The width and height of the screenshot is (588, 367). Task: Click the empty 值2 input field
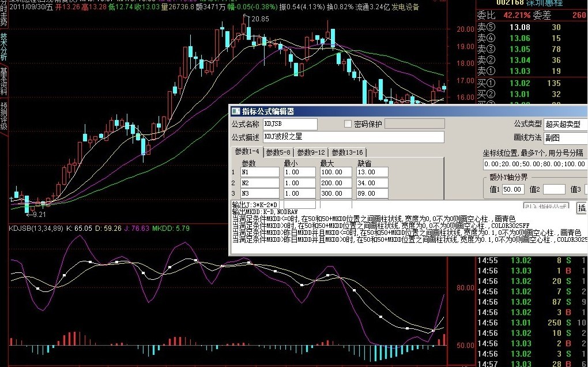pyautogui.click(x=553, y=189)
